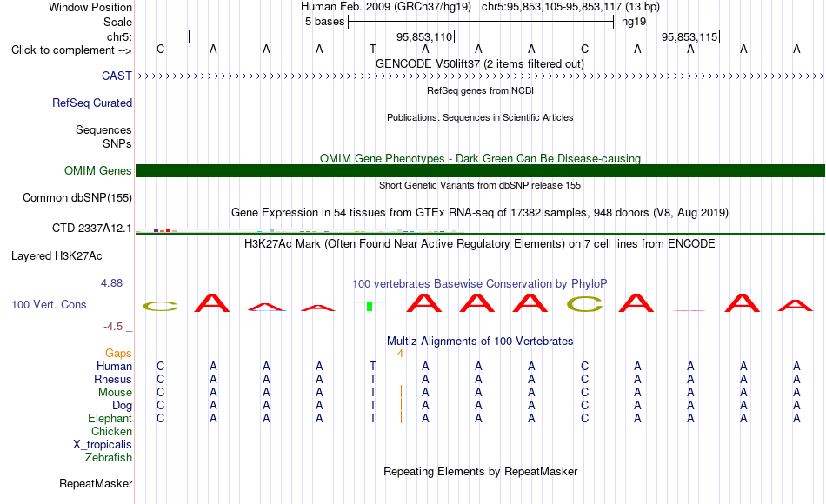Select the Mouse alignment row label

[115, 393]
